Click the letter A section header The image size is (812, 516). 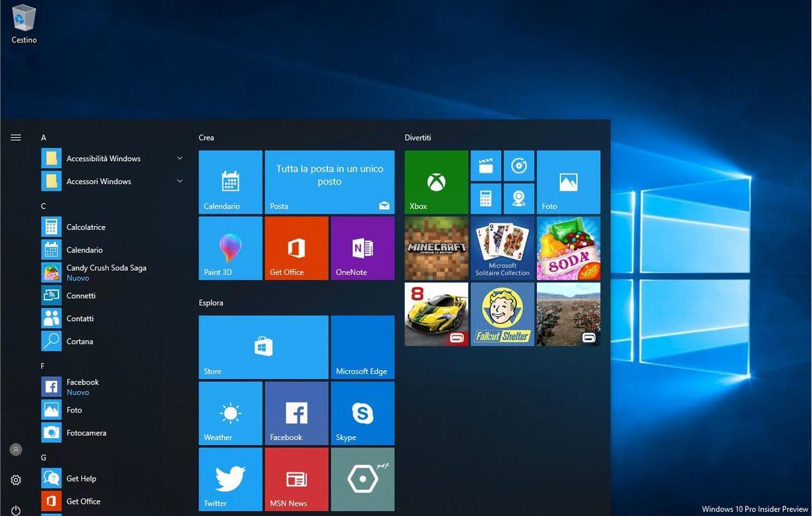coord(43,138)
